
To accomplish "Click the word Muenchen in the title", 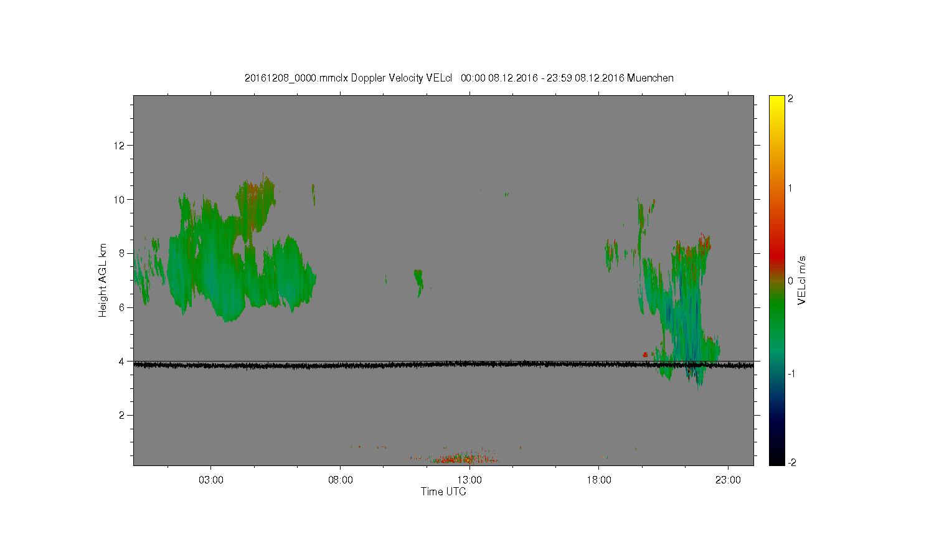I will tap(650, 78).
